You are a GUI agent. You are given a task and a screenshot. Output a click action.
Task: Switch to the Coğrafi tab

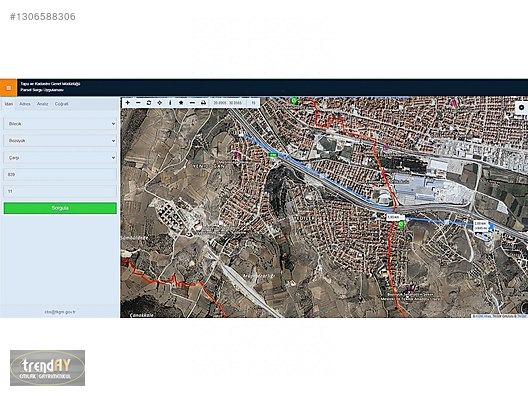tap(62, 104)
